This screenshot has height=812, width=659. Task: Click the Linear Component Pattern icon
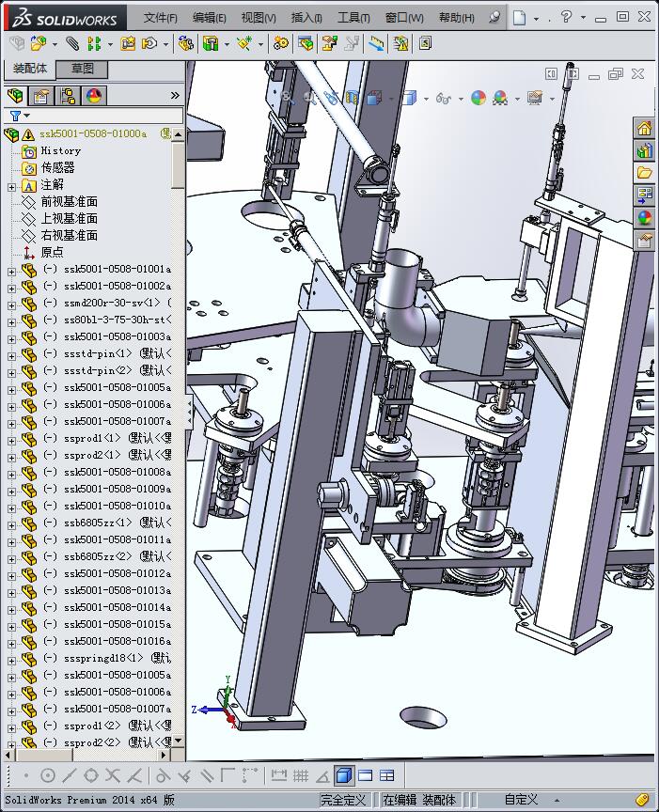93,43
